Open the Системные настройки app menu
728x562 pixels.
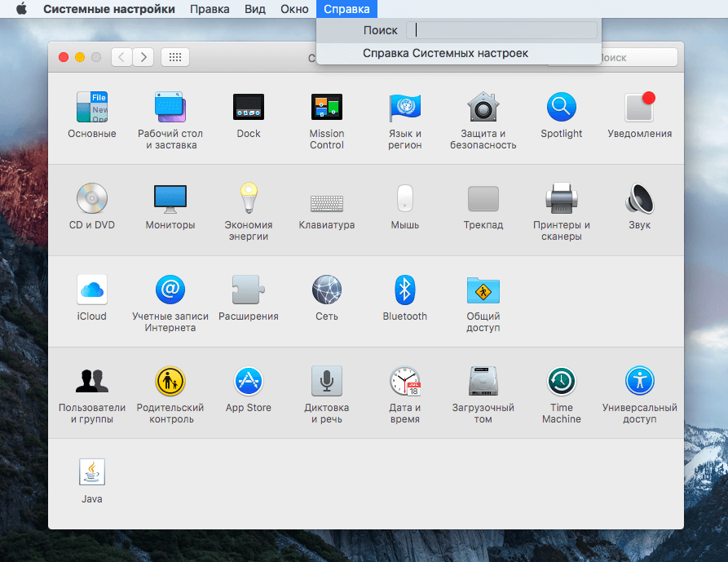click(109, 9)
